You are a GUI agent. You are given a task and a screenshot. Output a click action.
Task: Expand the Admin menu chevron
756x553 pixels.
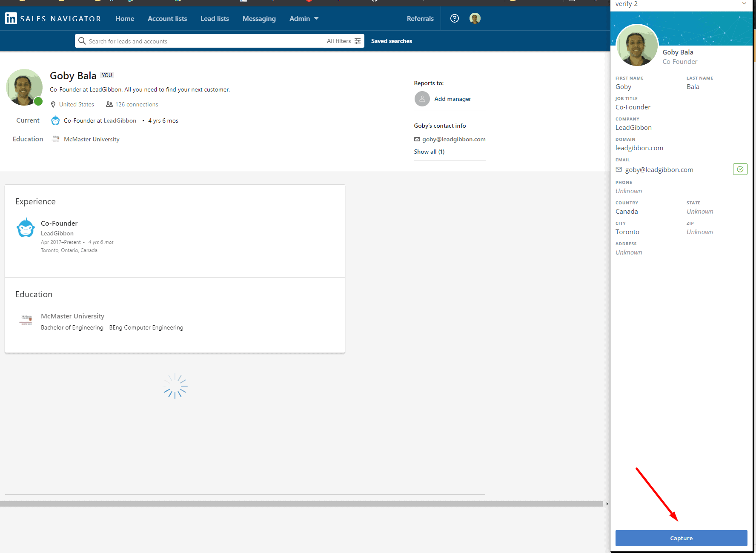click(x=316, y=18)
